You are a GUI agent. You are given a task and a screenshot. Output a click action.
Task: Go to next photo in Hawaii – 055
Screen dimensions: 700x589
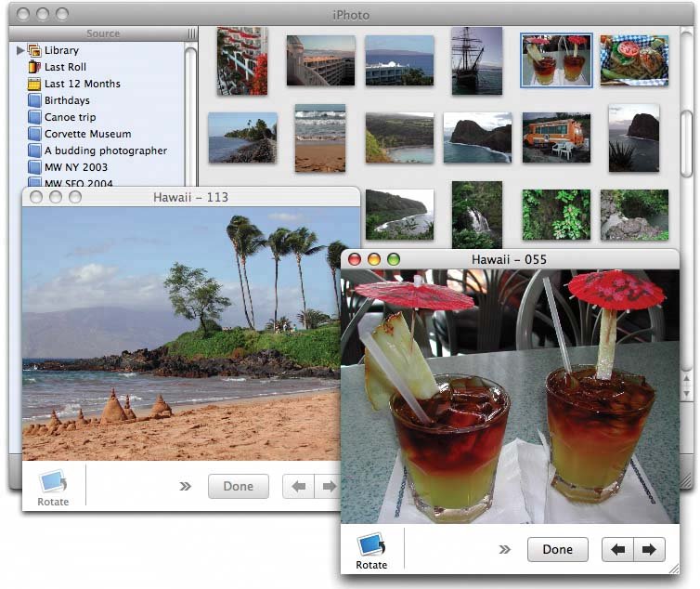coord(649,550)
